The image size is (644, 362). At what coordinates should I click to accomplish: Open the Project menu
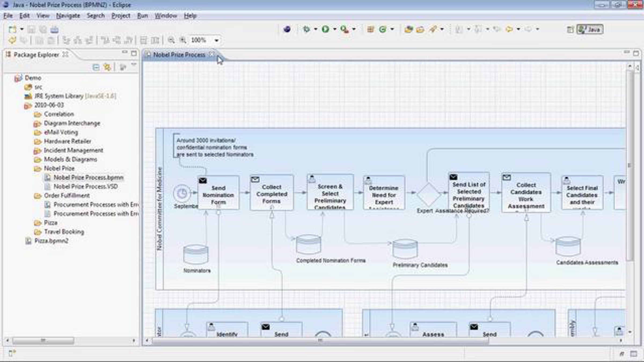(x=121, y=16)
